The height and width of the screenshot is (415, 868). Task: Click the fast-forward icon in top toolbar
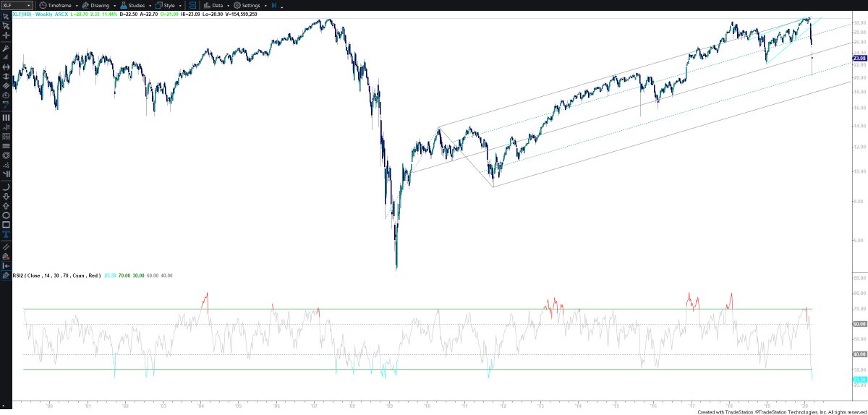click(x=274, y=5)
